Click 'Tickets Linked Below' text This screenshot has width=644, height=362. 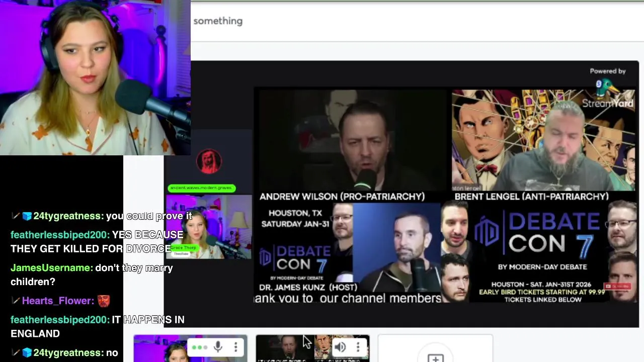coord(542,300)
